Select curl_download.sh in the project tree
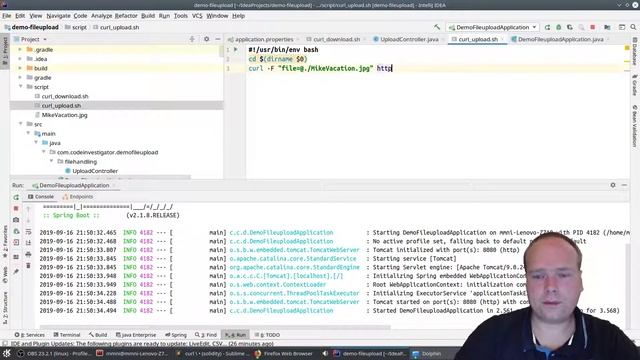This screenshot has height=360, width=640. (65, 96)
